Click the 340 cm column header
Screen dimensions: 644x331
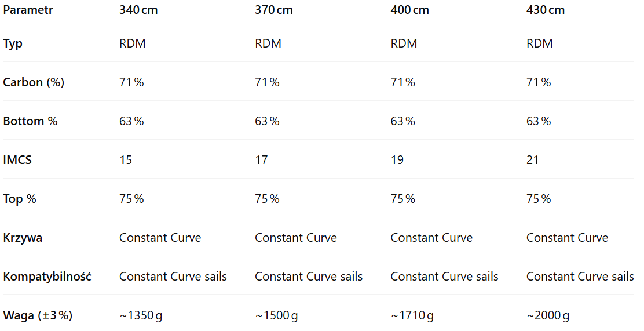click(x=138, y=10)
